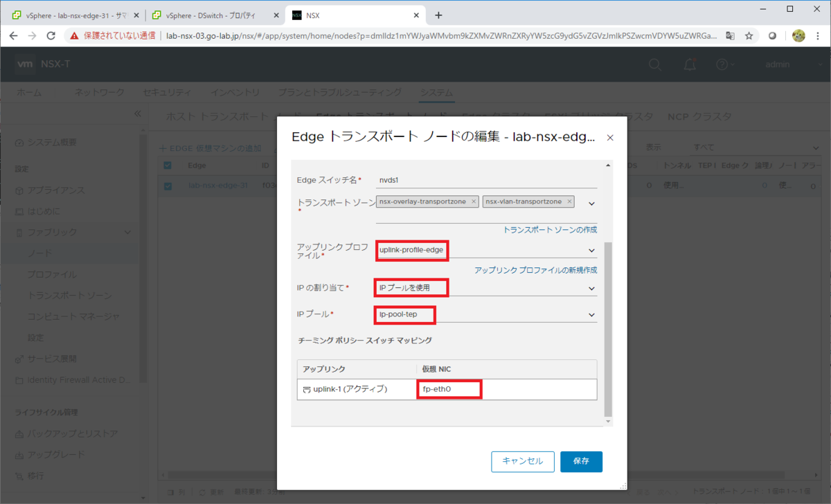Click the Cancel (キャンセル) button

click(x=523, y=461)
